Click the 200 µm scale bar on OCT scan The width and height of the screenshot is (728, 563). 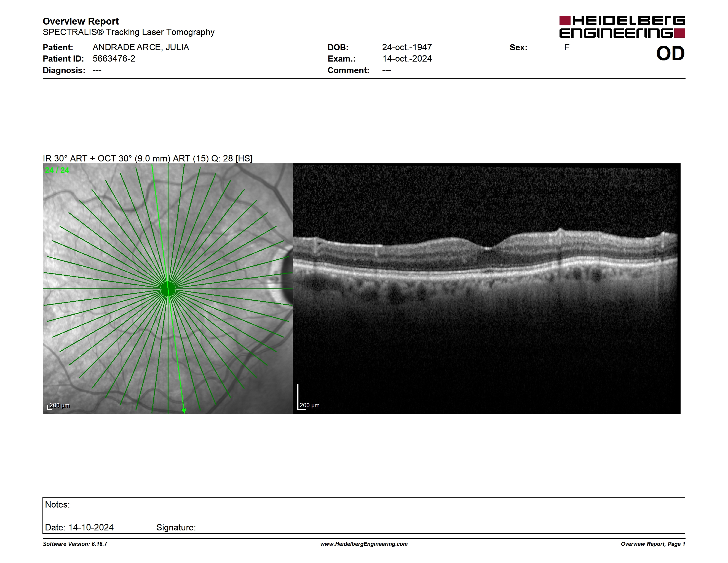[308, 398]
